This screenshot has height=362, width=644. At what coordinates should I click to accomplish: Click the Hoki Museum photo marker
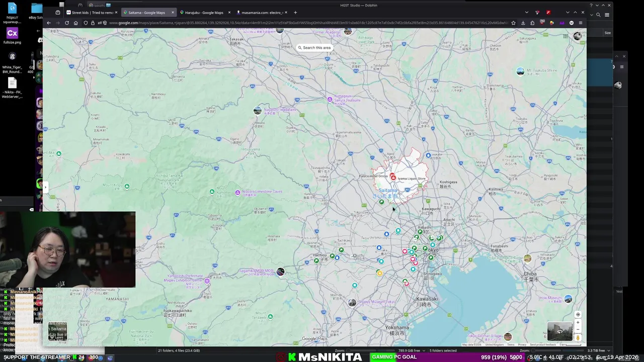[568, 299]
